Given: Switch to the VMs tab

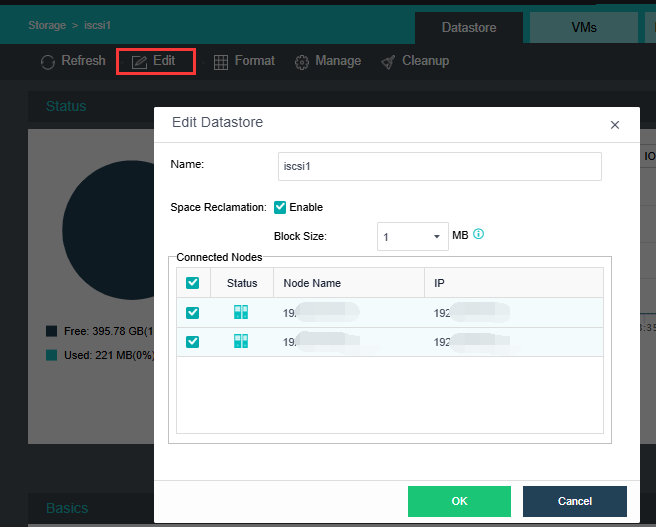Looking at the screenshot, I should pyautogui.click(x=584, y=28).
